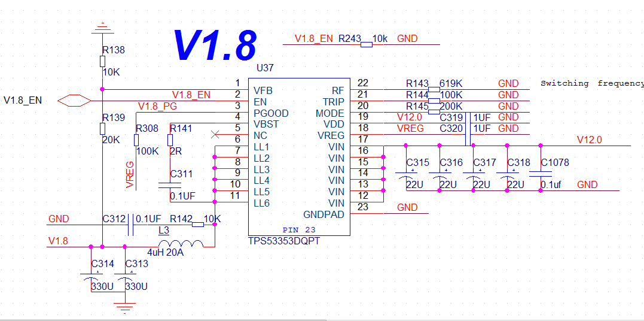Click the MODE pin name
644x321 pixels.
coord(330,113)
